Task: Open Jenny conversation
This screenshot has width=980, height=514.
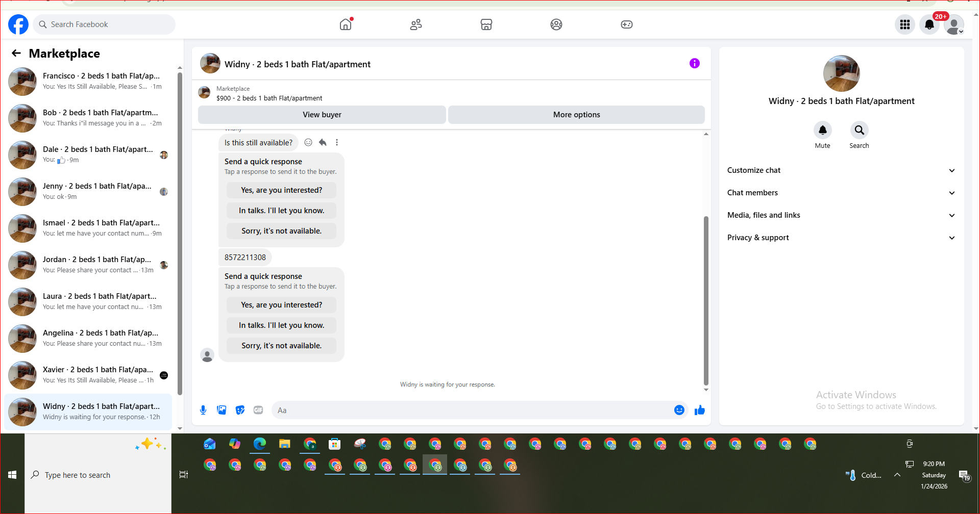Action: point(88,191)
